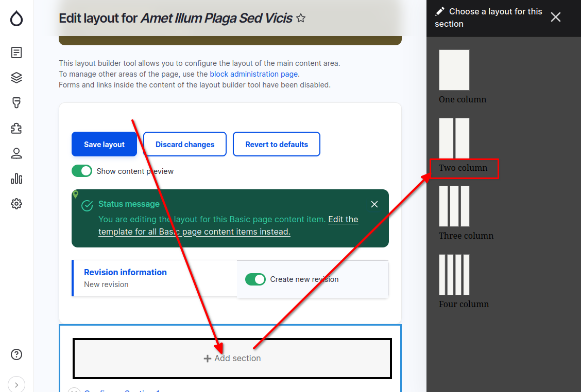Click the Help question-mark icon
This screenshot has width=581, height=392.
coord(16,354)
